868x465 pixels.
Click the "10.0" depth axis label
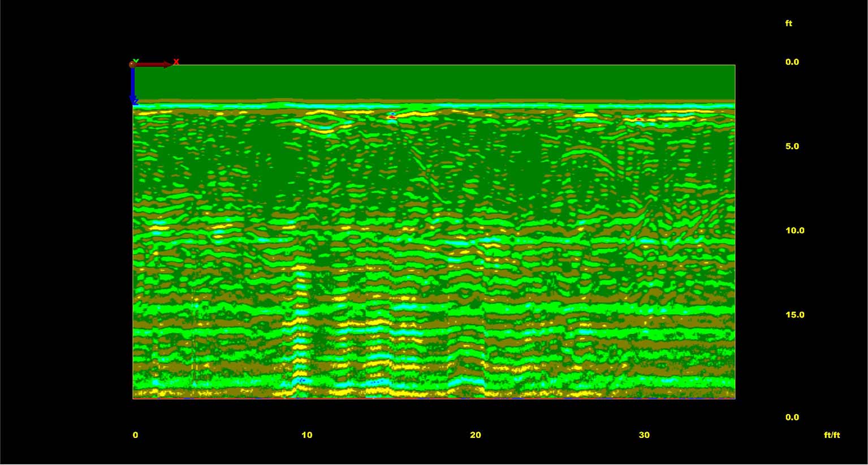click(x=794, y=231)
